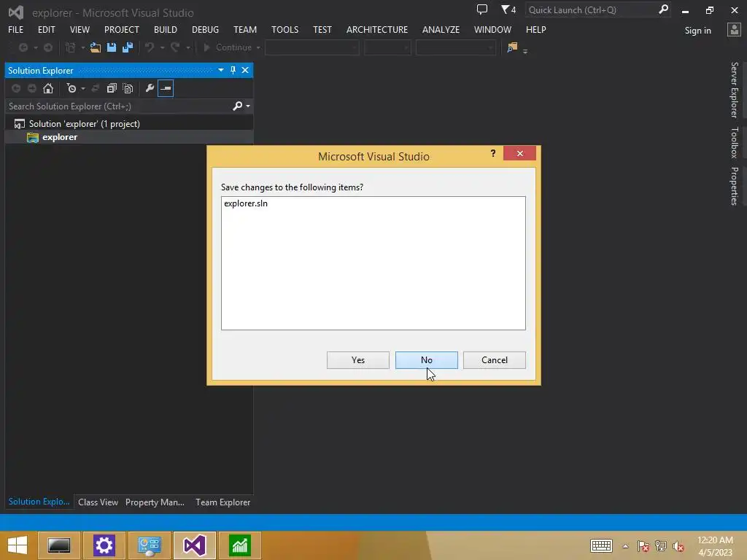
Task: Open the toolbar overflow options arrow
Action: (x=525, y=50)
